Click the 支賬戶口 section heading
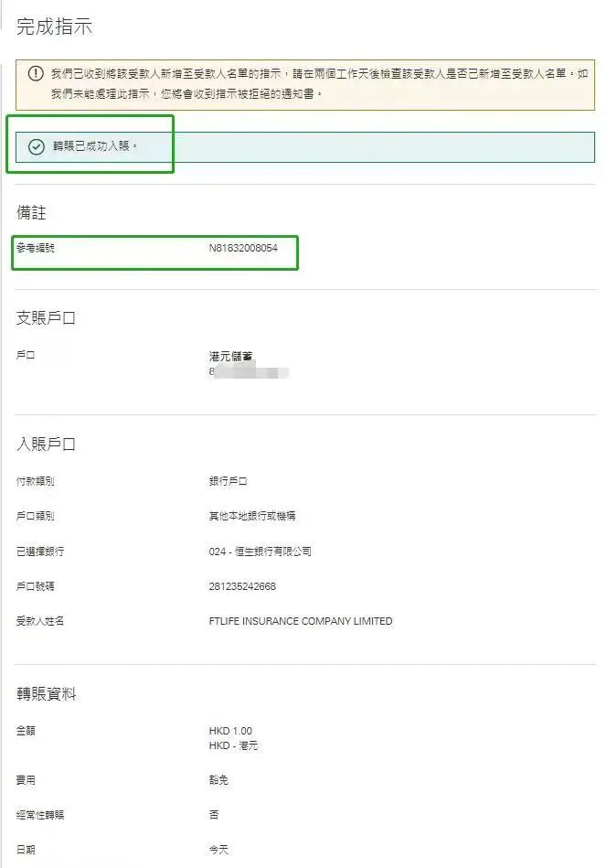This screenshot has height=868, width=607. click(46, 317)
